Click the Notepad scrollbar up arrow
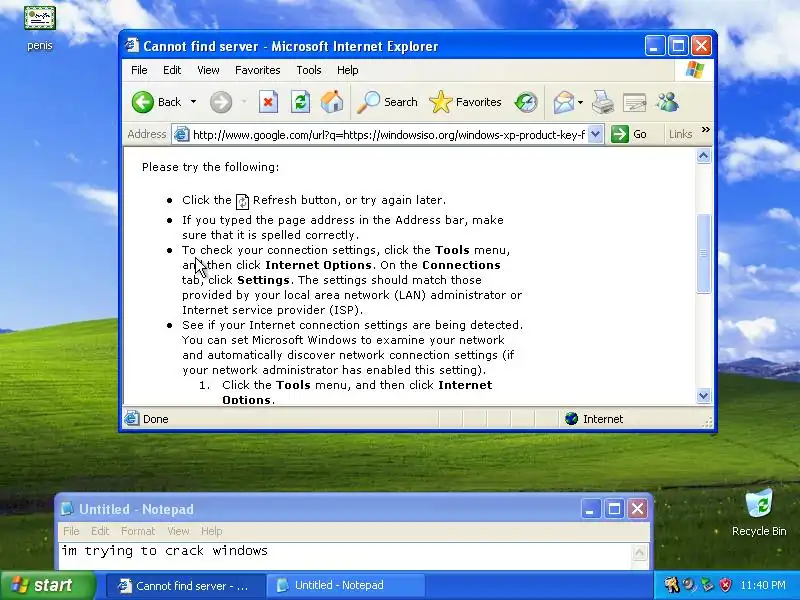The width and height of the screenshot is (800, 600). [x=639, y=552]
